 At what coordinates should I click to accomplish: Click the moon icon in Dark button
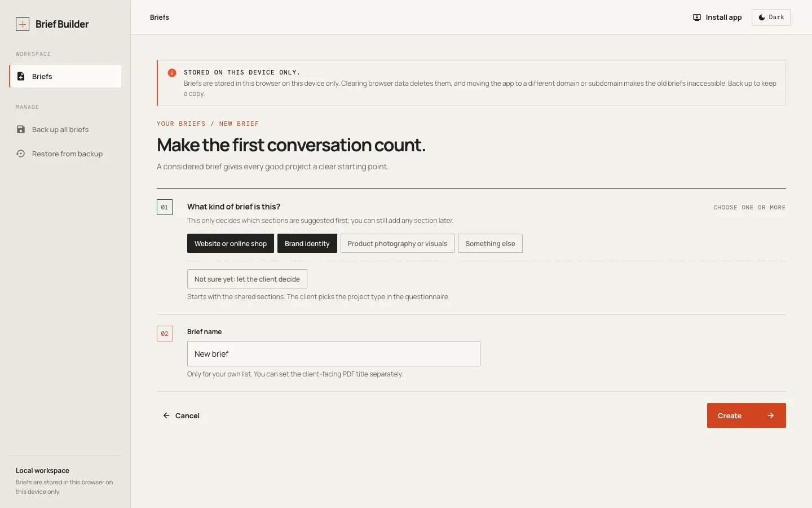762,17
